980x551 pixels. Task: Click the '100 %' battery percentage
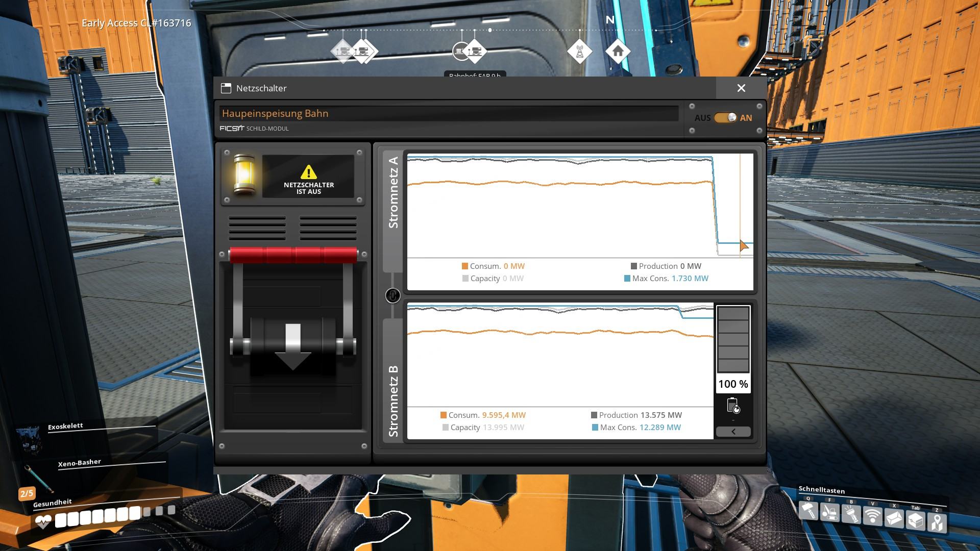coord(733,384)
